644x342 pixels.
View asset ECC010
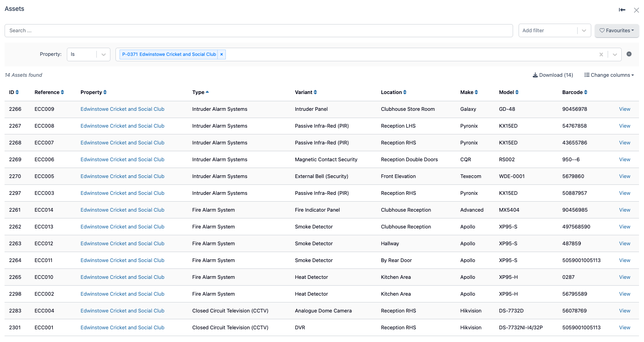point(624,277)
